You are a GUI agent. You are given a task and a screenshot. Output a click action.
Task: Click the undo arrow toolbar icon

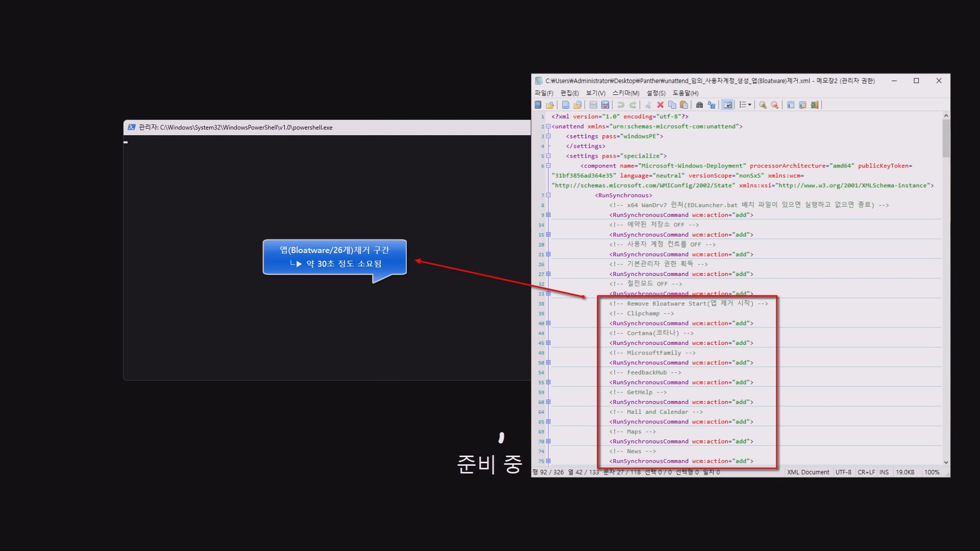tap(621, 105)
